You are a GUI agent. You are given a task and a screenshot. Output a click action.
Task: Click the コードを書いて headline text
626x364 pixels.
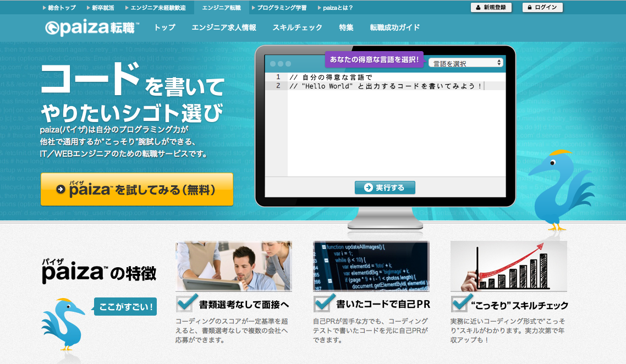point(132,80)
